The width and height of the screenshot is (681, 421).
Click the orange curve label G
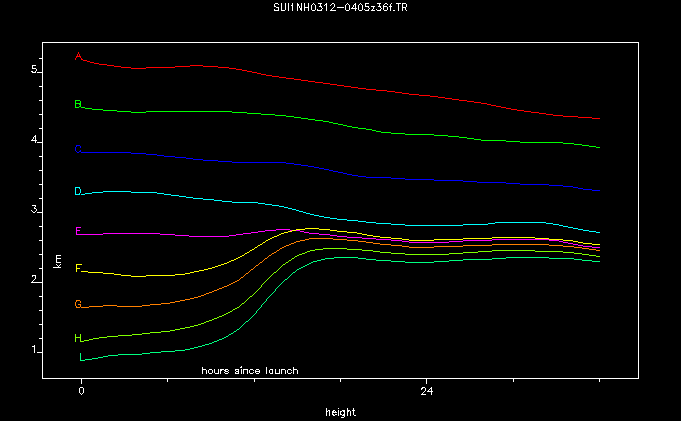pos(78,304)
